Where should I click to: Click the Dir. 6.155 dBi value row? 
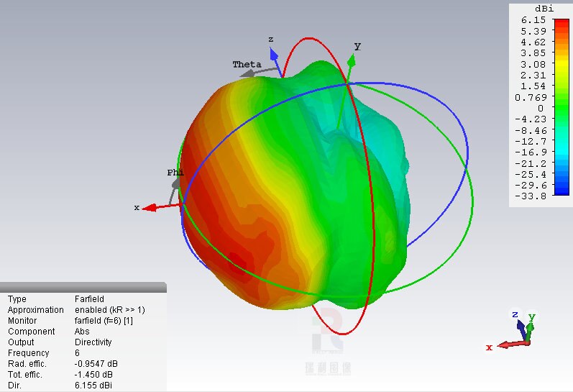point(83,386)
